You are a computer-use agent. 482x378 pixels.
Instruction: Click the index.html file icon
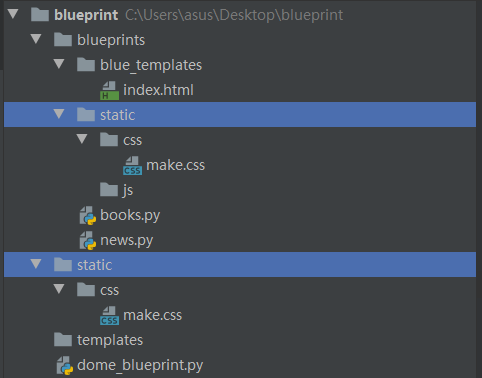[109, 90]
